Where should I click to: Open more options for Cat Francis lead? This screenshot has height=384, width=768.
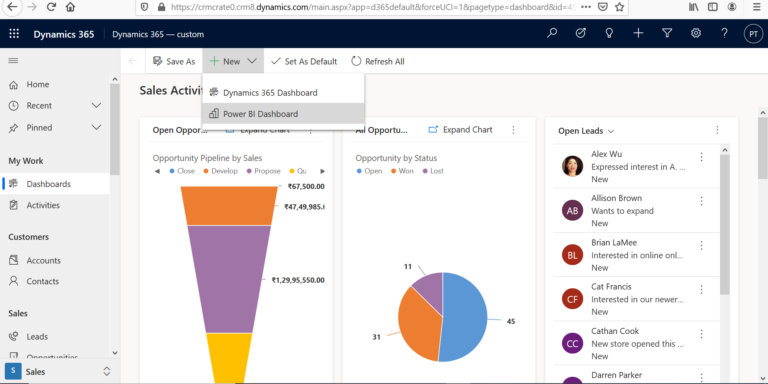click(701, 289)
